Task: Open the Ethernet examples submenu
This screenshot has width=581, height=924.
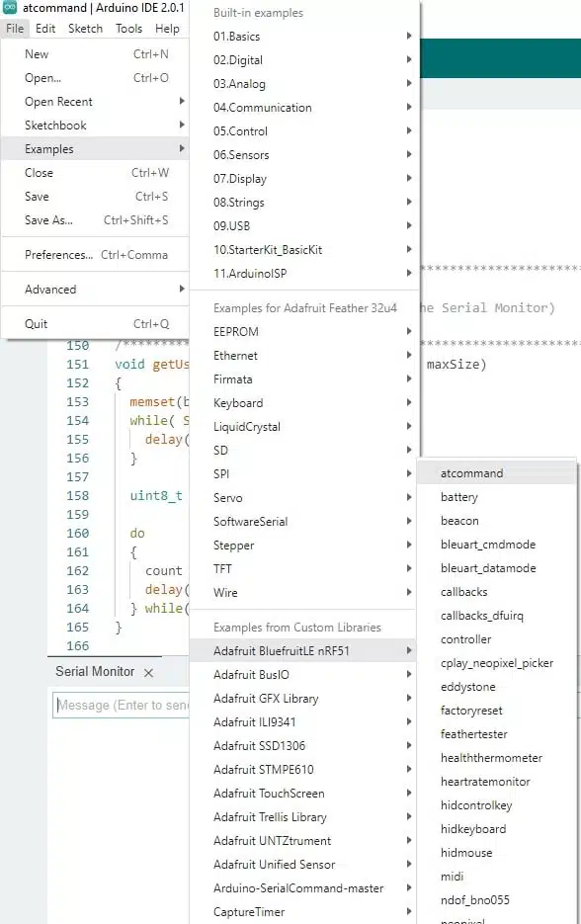Action: 304,356
